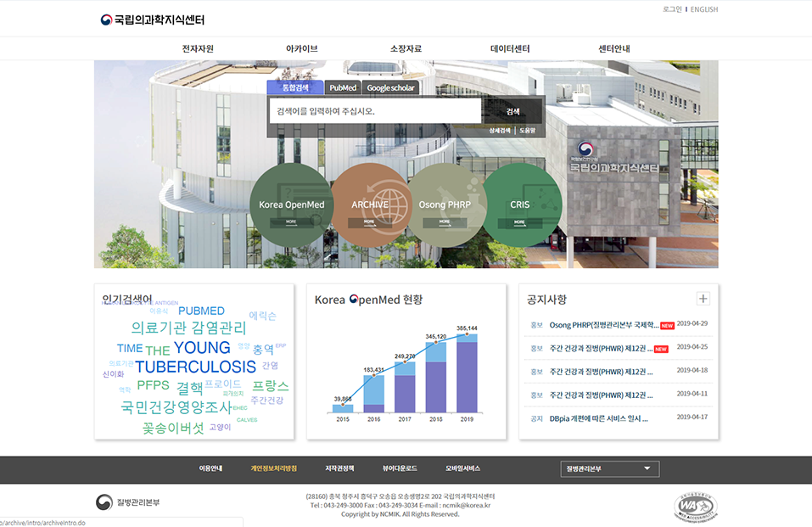Click the word TIME in the word cloud

[130, 348]
